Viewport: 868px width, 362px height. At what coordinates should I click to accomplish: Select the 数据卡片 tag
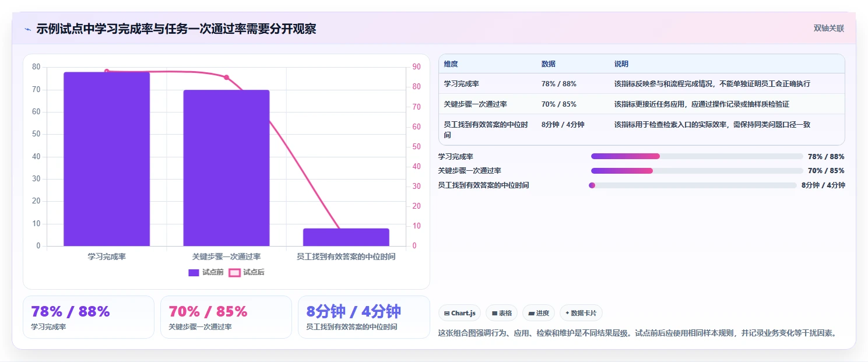(581, 313)
